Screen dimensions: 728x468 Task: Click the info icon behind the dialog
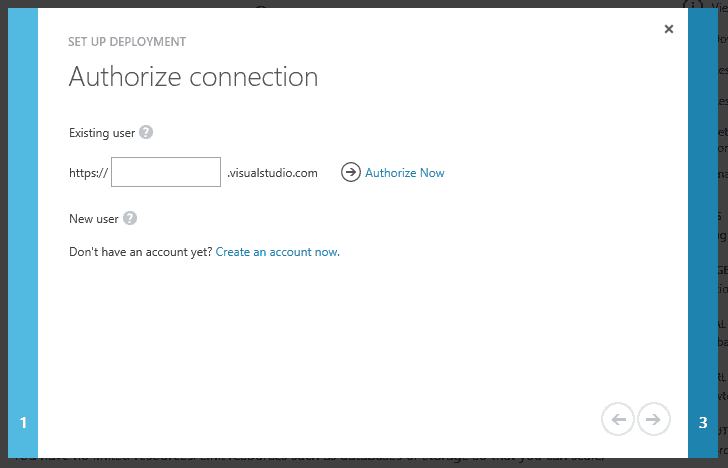pos(692,4)
